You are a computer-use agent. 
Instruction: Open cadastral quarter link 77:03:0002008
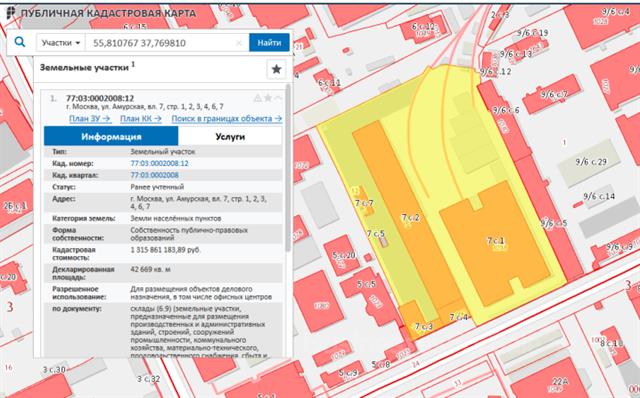(x=154, y=175)
